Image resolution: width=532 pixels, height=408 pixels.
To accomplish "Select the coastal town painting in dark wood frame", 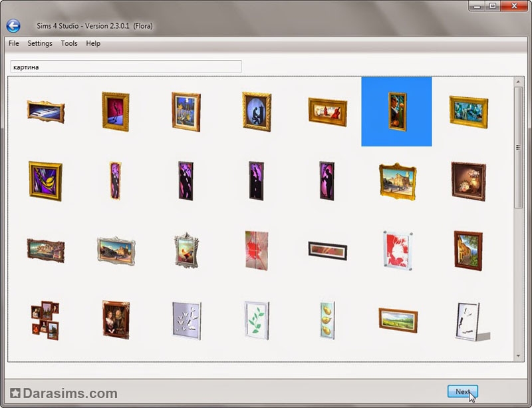I will [46, 251].
